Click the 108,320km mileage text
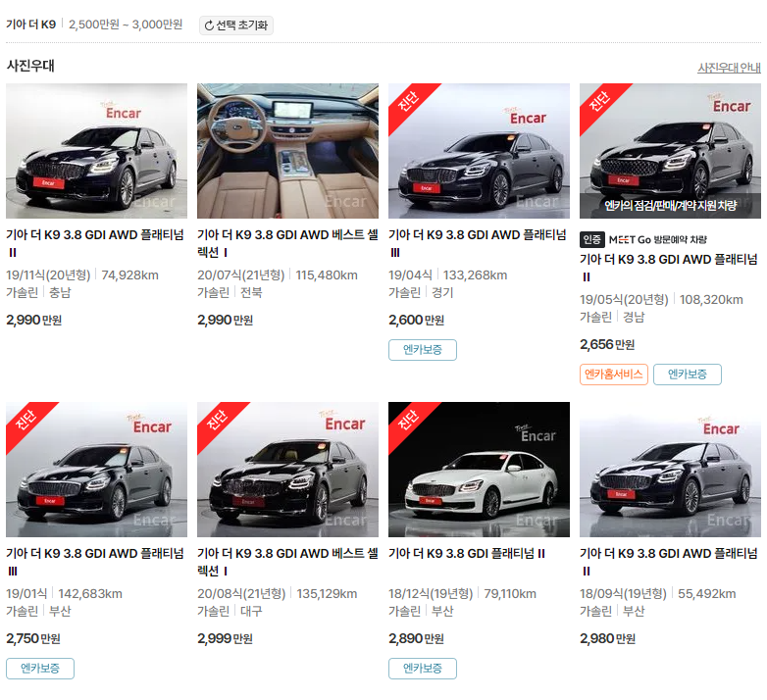The height and width of the screenshot is (700, 767). pyautogui.click(x=711, y=300)
